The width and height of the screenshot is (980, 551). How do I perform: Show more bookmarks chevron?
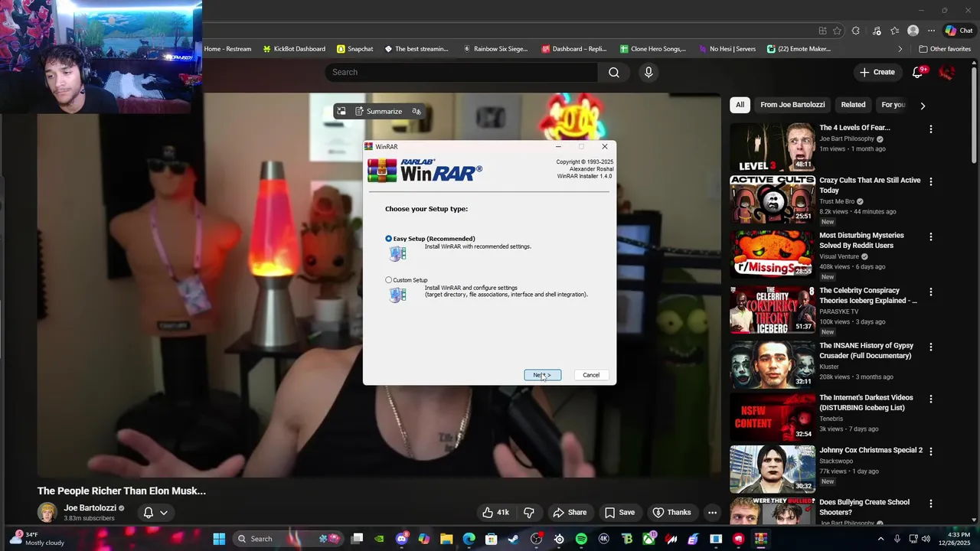tap(900, 49)
